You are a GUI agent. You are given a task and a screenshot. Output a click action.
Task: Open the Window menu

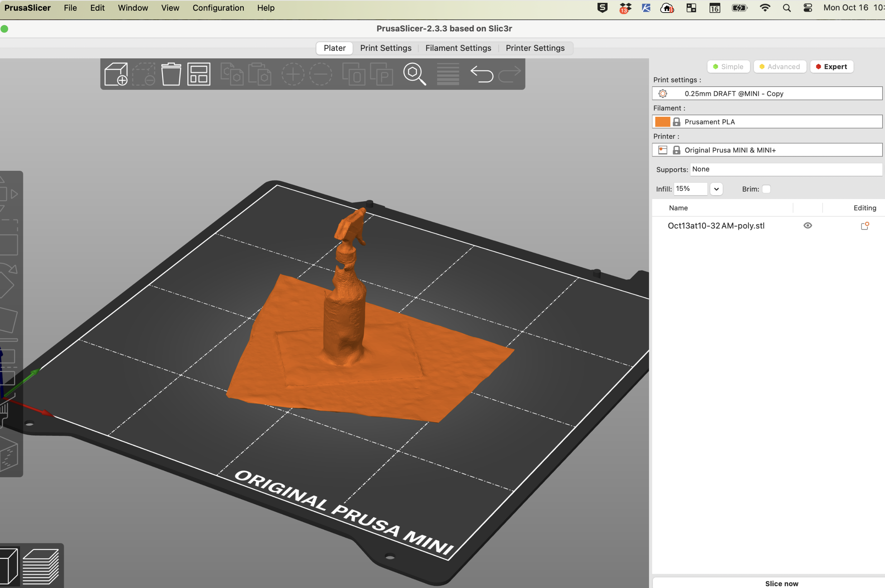[x=133, y=8]
